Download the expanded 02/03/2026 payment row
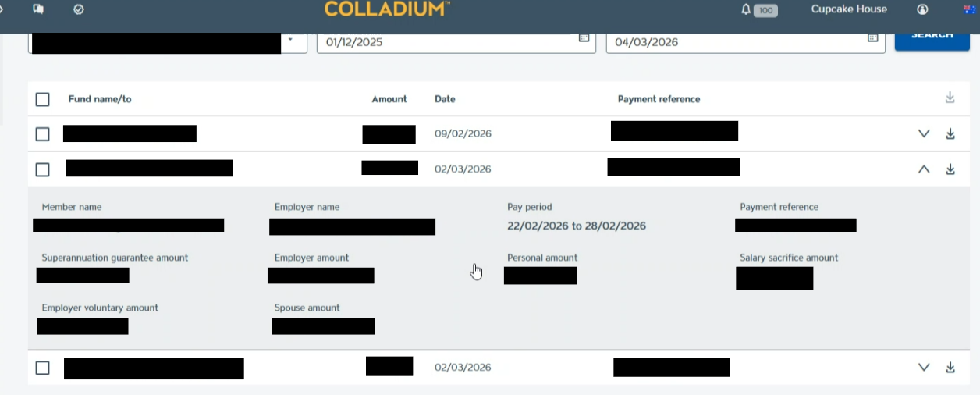The height and width of the screenshot is (395, 980). 950,169
